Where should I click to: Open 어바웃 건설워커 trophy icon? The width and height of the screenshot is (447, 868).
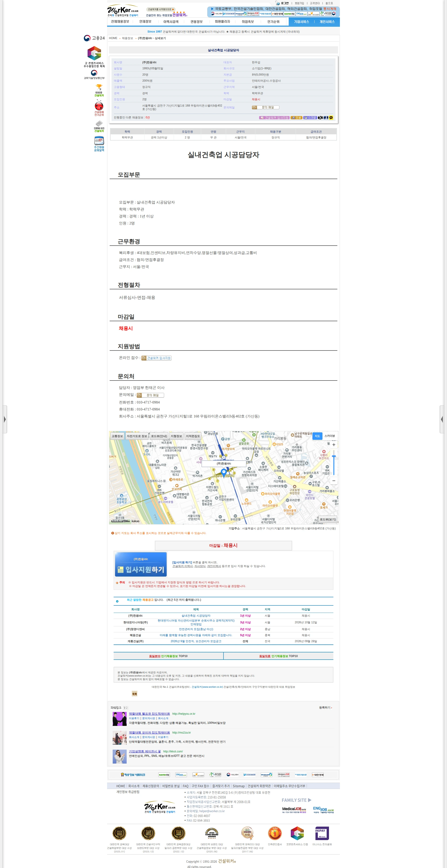99,90
